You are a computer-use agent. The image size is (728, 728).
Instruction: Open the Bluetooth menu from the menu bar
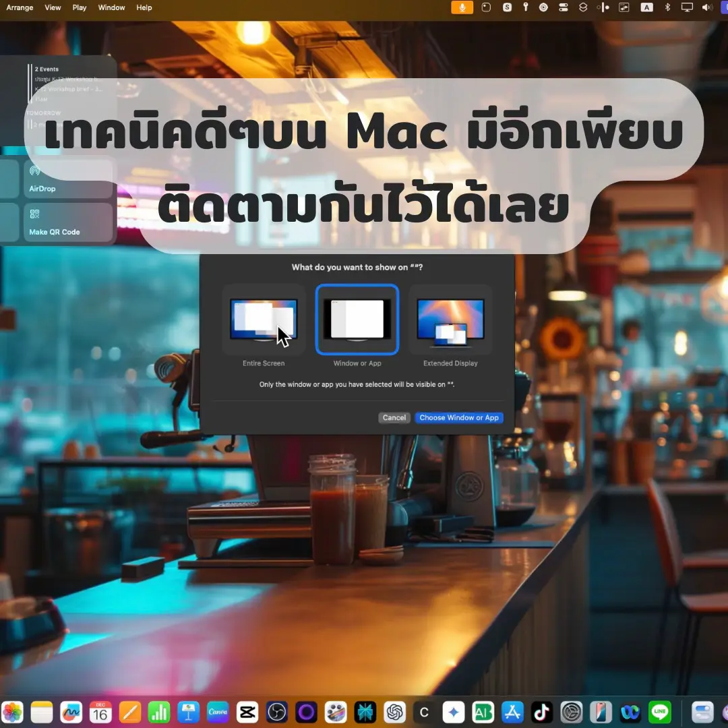(667, 7)
